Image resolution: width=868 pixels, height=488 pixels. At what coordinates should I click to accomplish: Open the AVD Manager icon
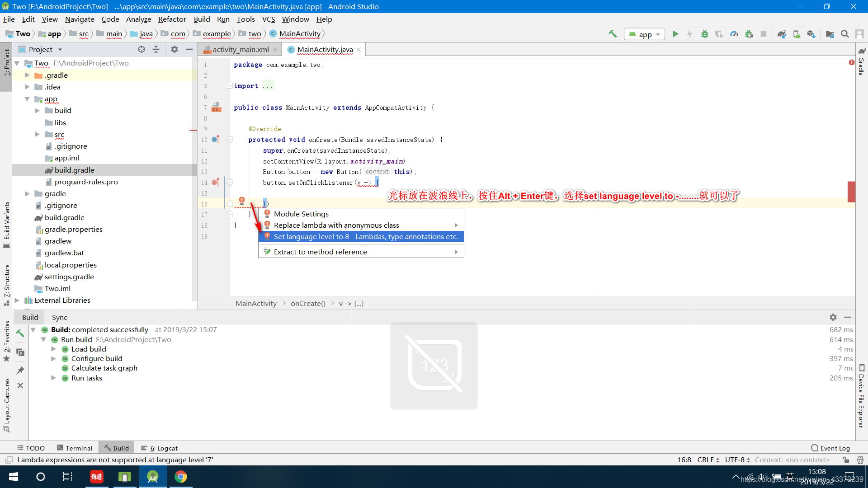point(797,34)
